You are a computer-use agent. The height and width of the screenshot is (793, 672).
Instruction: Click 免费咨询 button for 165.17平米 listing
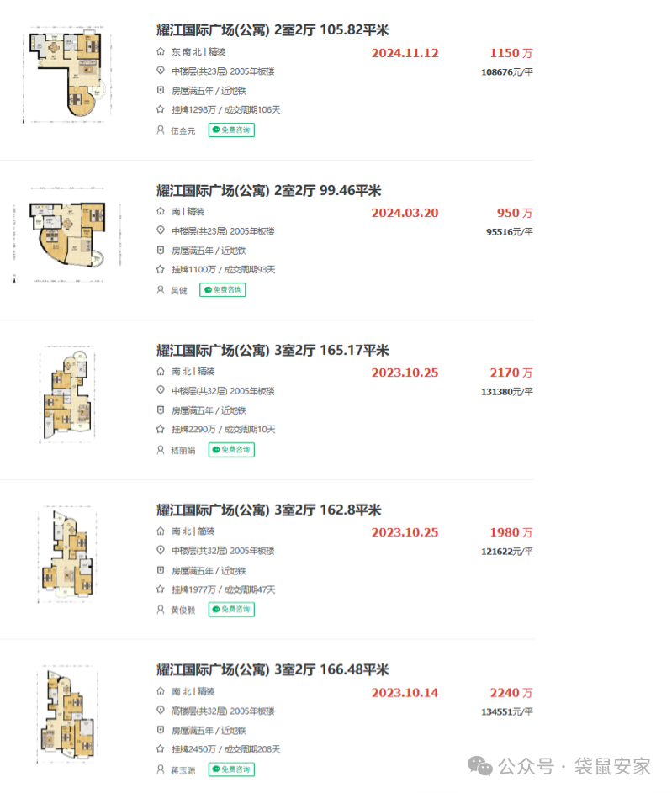click(x=231, y=450)
